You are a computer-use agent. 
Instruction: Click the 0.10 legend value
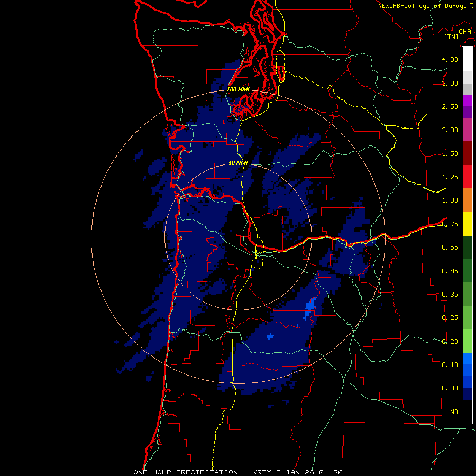[x=450, y=365]
